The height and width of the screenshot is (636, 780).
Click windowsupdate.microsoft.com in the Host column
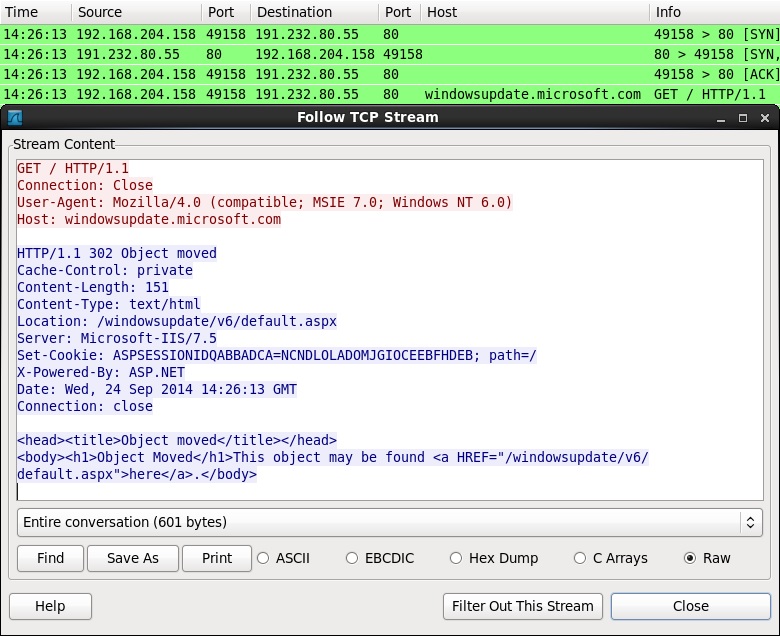[532, 94]
